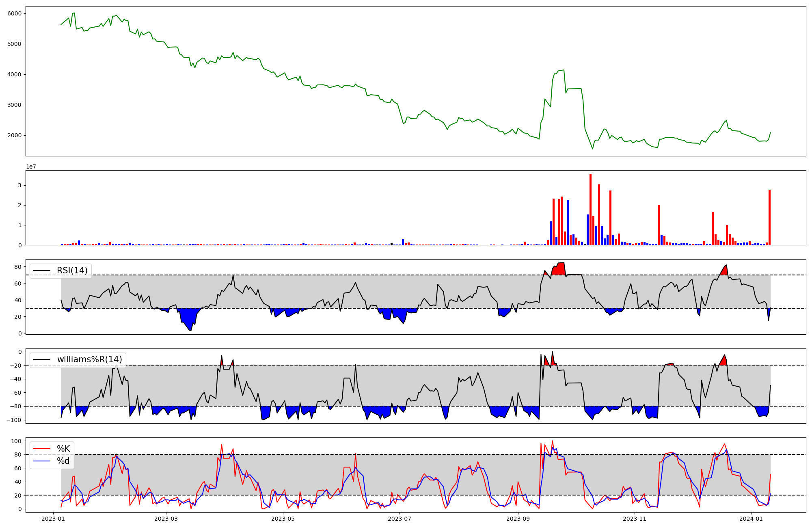Click the RSI(14) legend label
Viewport: 812px width, 528px height.
[72, 270]
